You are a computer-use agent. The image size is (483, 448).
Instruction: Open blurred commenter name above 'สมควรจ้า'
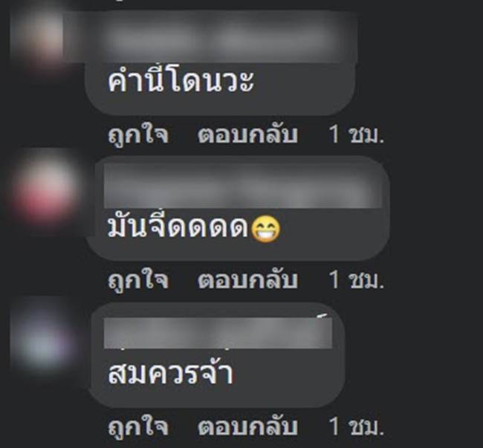[x=218, y=333]
